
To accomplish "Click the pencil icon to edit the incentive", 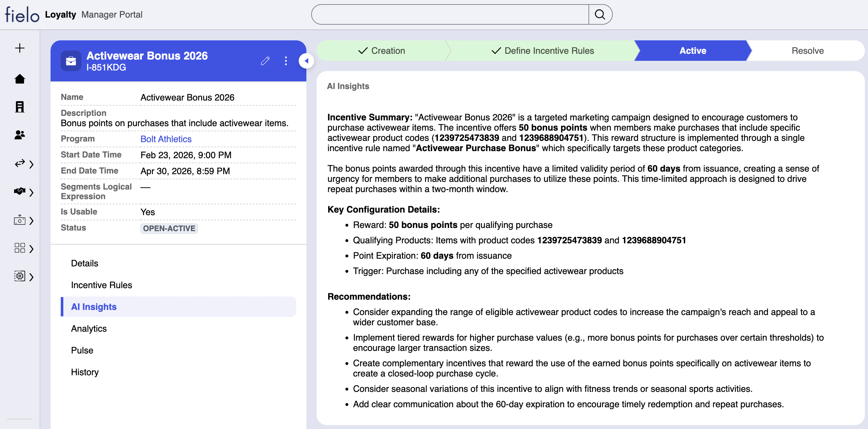I will (265, 61).
